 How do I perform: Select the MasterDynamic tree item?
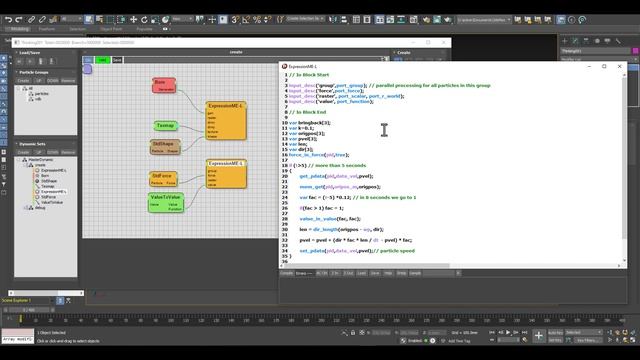40,160
